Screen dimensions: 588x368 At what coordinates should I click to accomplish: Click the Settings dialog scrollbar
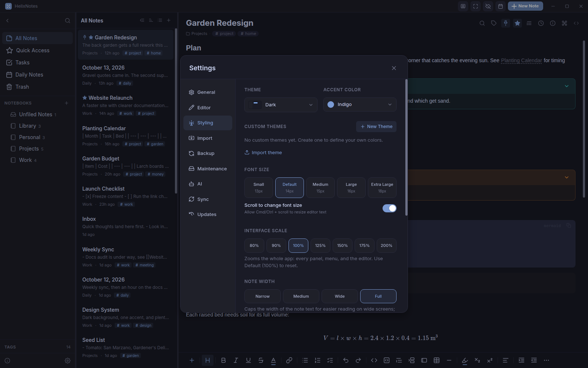406,147
